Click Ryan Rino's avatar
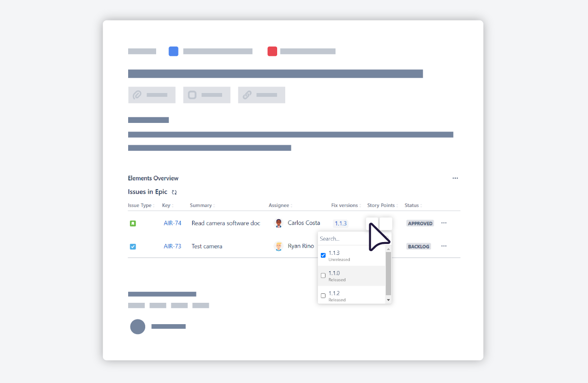 point(280,246)
